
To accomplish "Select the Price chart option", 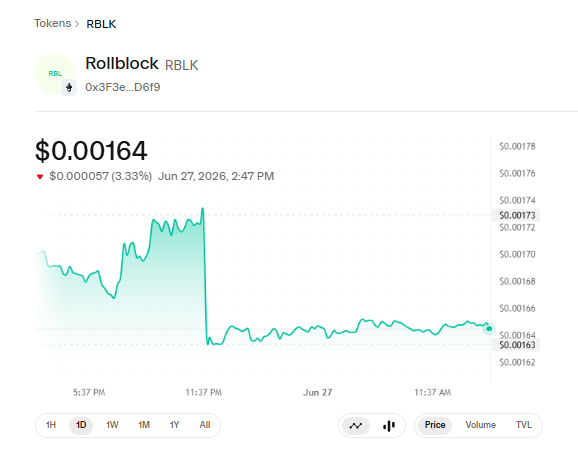I will click(x=435, y=425).
